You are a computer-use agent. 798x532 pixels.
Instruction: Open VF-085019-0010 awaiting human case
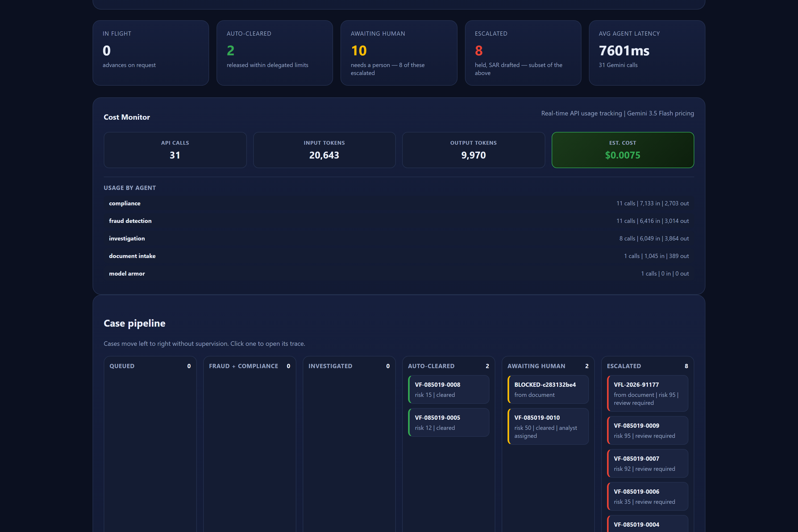(548, 426)
